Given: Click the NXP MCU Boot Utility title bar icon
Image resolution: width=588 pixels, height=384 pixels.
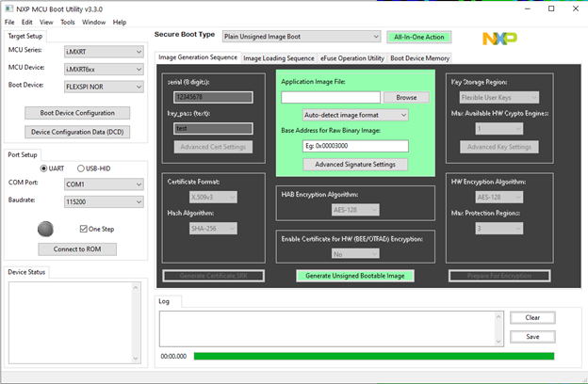Looking at the screenshot, I should [x=9, y=8].
